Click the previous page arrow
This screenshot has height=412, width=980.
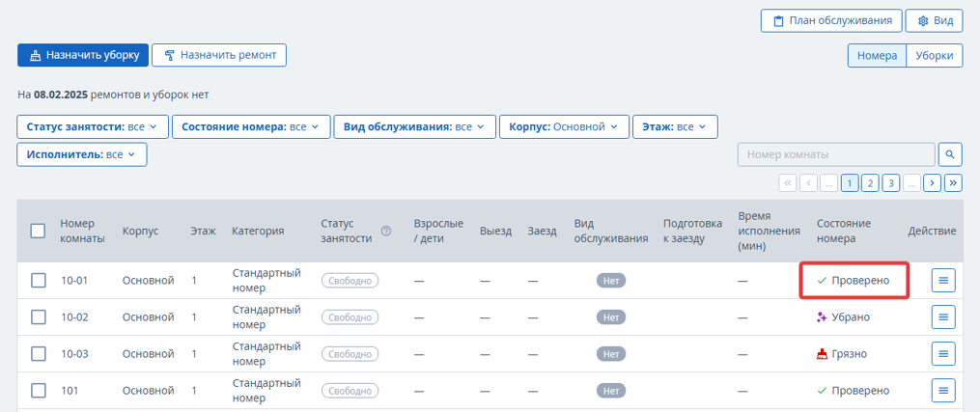pos(808,183)
